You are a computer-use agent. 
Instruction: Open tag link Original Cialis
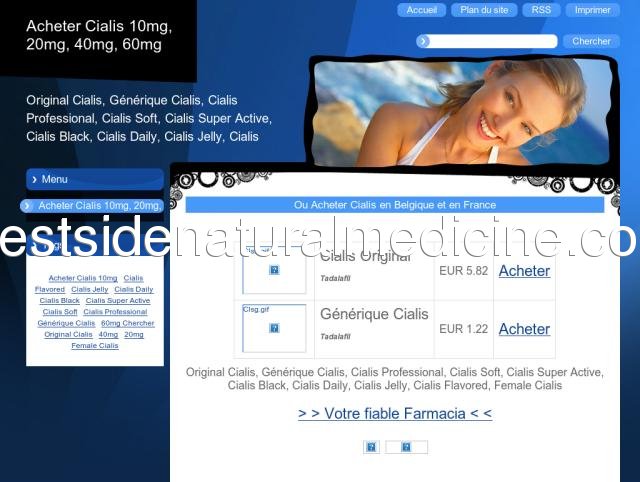[x=69, y=334]
